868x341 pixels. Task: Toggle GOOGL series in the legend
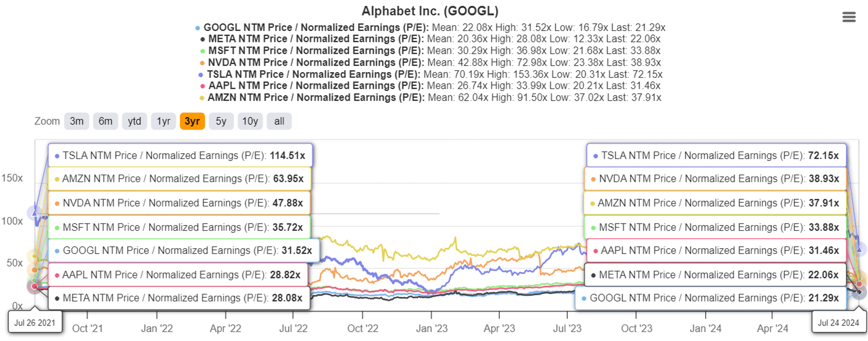316,28
